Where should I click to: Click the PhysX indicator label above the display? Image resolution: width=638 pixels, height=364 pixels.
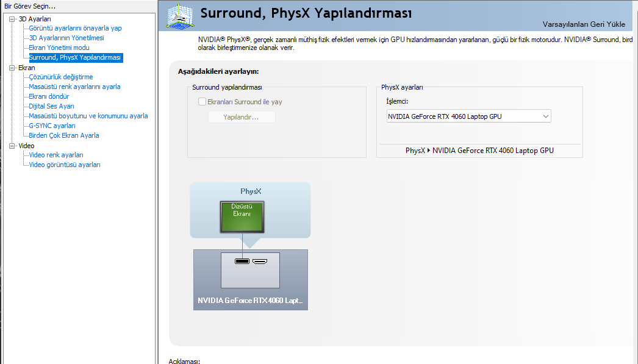(x=251, y=191)
